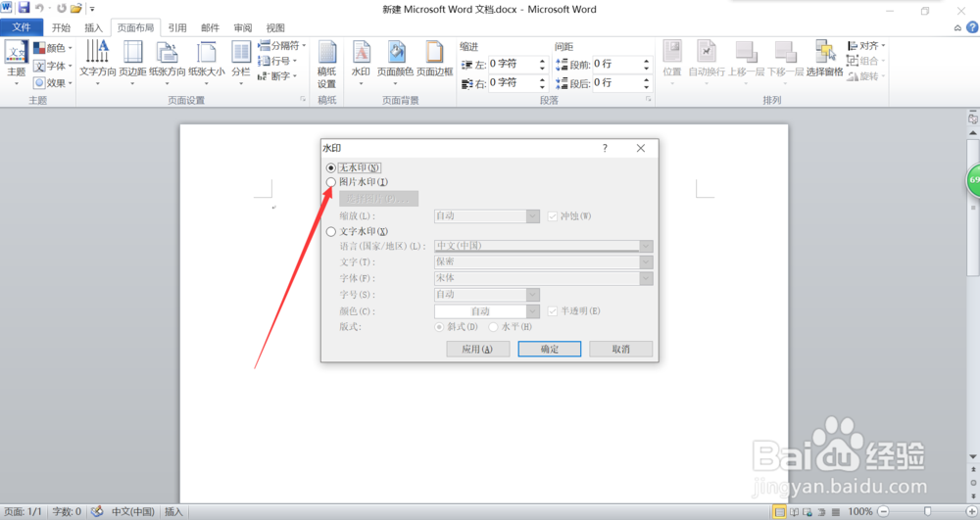Click Undo icon in quick access toolbar
Image resolution: width=980 pixels, height=520 pixels.
(x=39, y=8)
